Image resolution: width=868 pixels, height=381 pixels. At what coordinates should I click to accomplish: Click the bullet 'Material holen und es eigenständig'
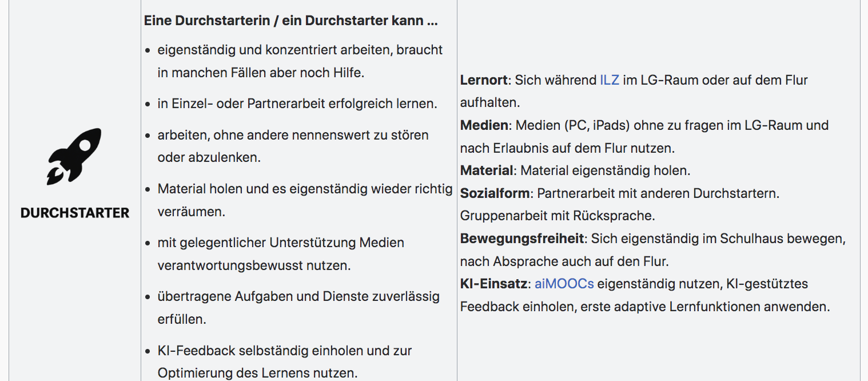click(305, 189)
